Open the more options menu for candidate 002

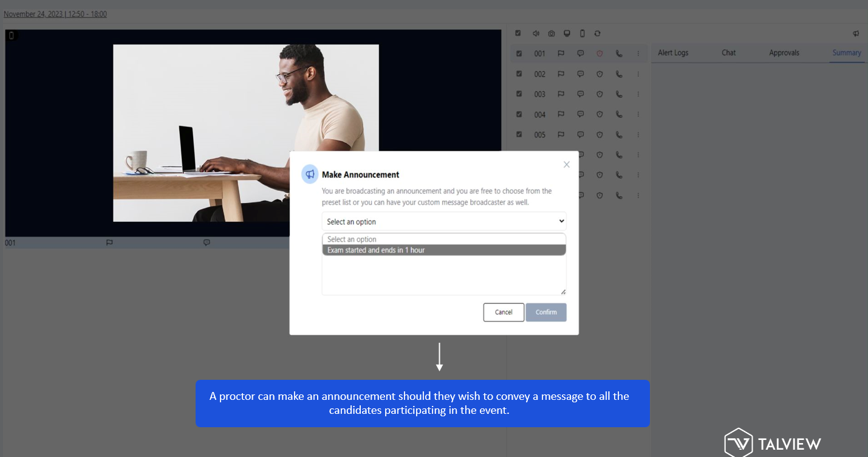(x=638, y=74)
